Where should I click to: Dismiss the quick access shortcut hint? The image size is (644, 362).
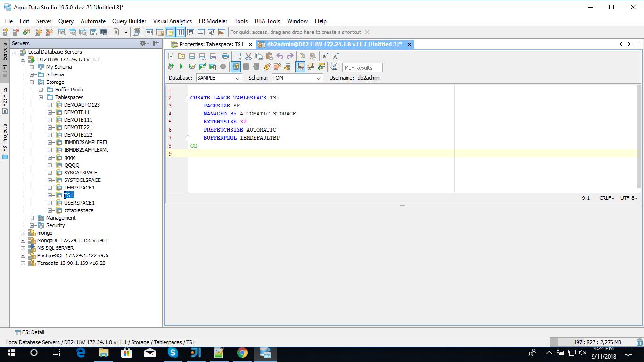(x=367, y=32)
